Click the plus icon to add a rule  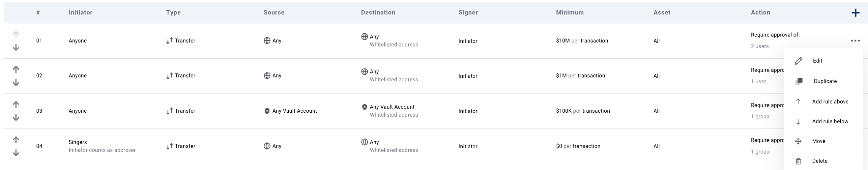click(855, 13)
